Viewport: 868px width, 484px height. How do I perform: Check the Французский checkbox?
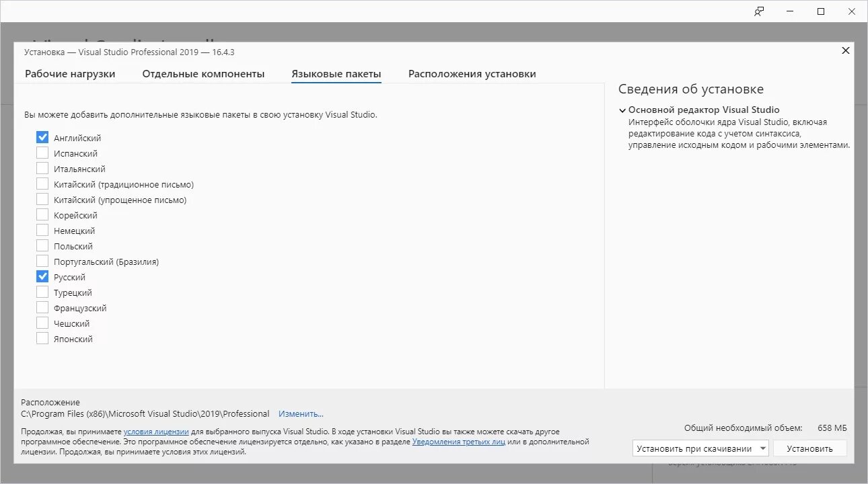[x=42, y=307]
